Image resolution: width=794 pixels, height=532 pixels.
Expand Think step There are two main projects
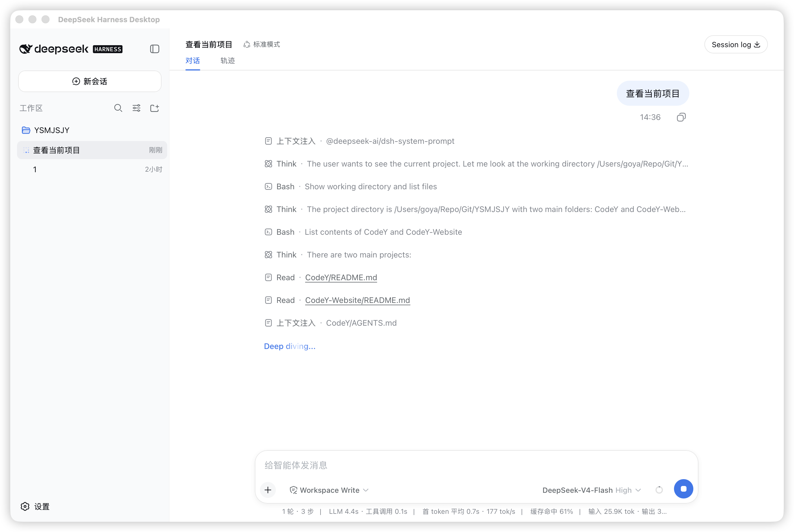(x=338, y=255)
